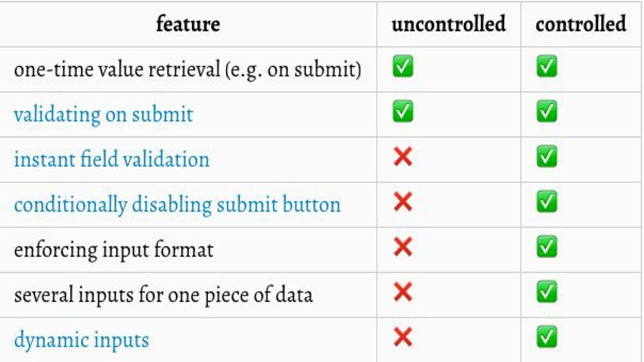Click controlled checkmark for instant field validation
This screenshot has width=644, height=362.
coord(547,157)
